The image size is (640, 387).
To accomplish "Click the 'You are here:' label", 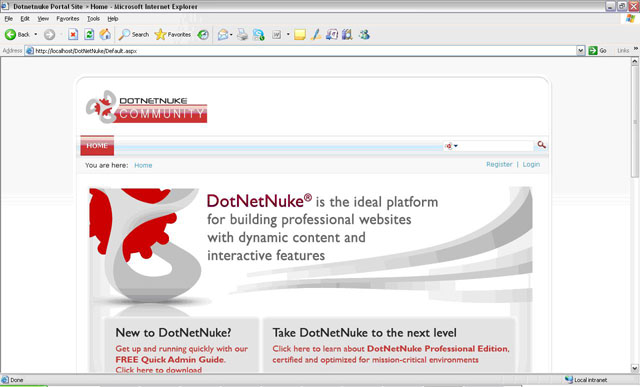I will 107,165.
